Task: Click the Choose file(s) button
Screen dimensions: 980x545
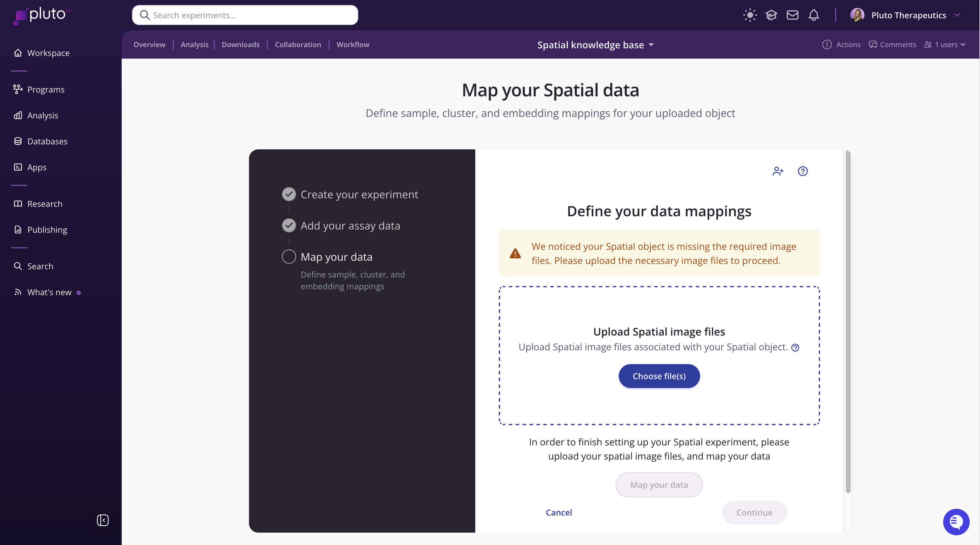Action: [659, 376]
